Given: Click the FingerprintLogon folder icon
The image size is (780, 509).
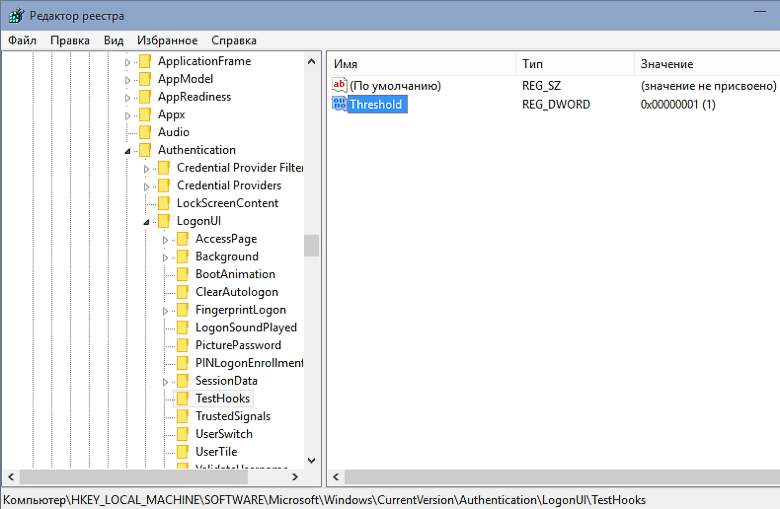Looking at the screenshot, I should click(x=183, y=310).
